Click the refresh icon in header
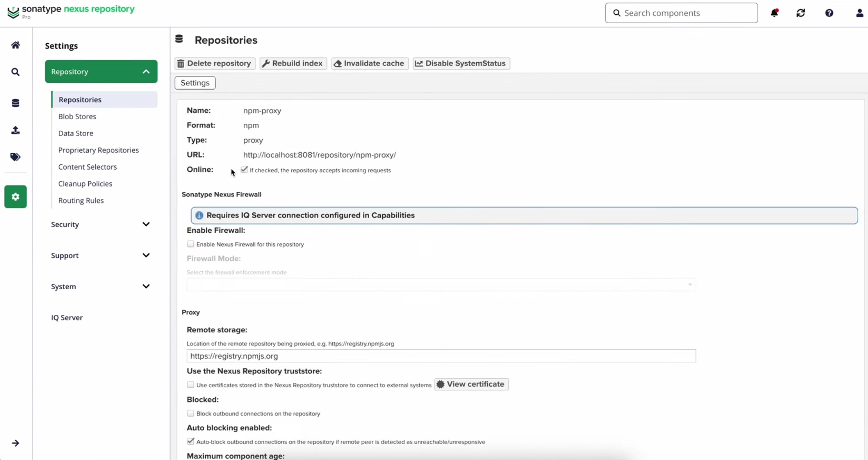This screenshot has width=868, height=460. pyautogui.click(x=801, y=13)
